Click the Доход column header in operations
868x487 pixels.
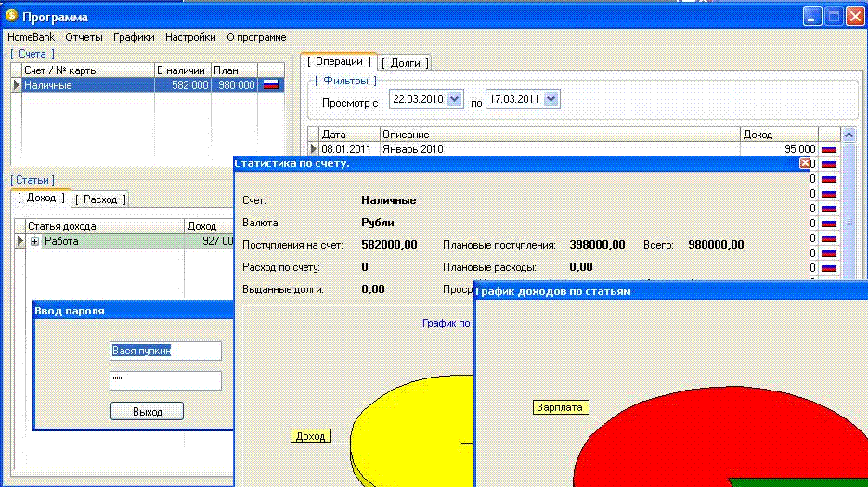click(779, 135)
